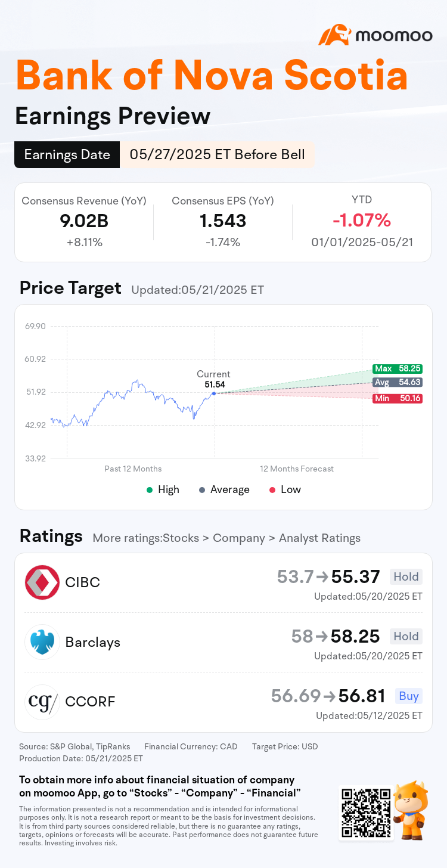Select the Max 58.25 price label
This screenshot has height=868, width=447.
[x=398, y=369]
